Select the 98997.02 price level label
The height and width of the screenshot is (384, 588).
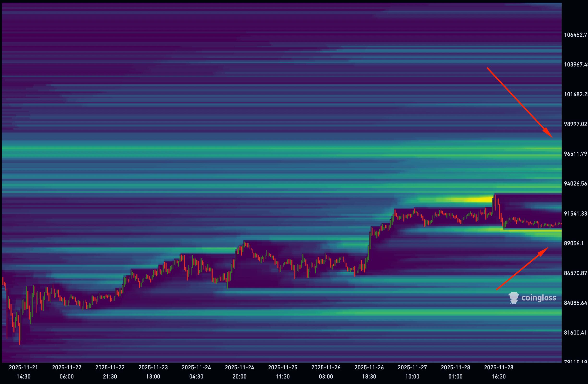coord(575,124)
